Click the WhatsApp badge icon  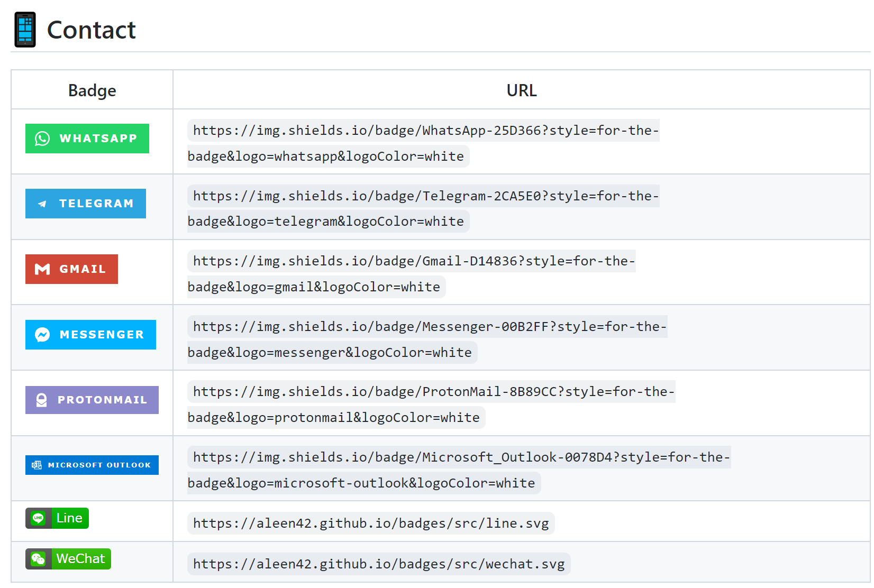coord(42,139)
